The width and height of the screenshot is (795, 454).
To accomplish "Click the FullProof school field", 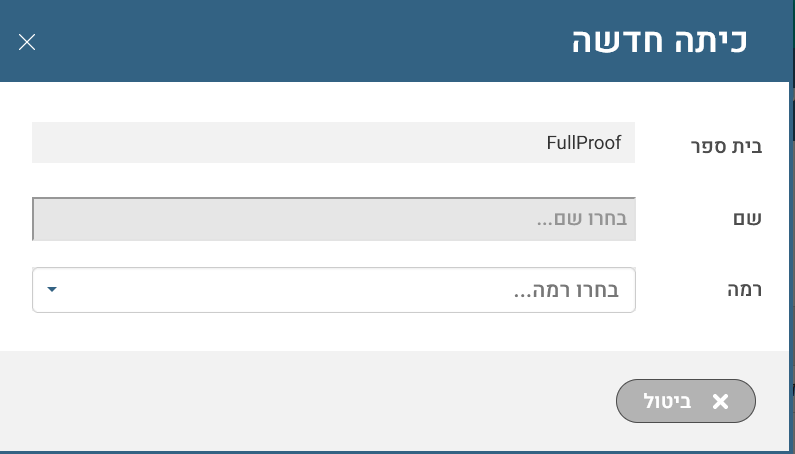I will click(x=334, y=143).
